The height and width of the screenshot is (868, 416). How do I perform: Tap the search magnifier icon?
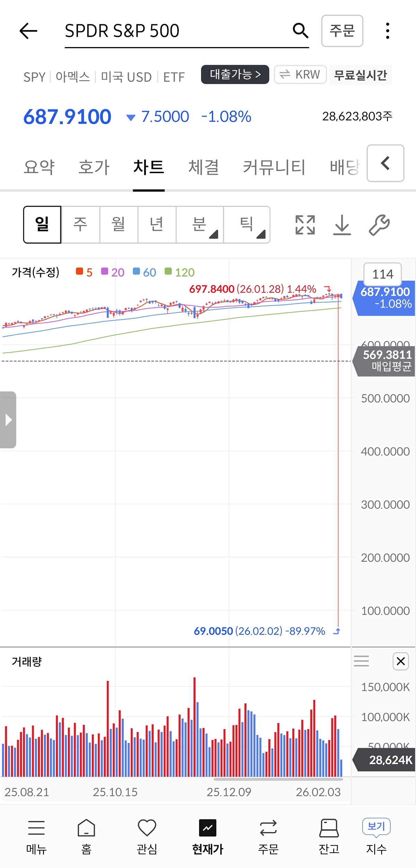coord(300,31)
